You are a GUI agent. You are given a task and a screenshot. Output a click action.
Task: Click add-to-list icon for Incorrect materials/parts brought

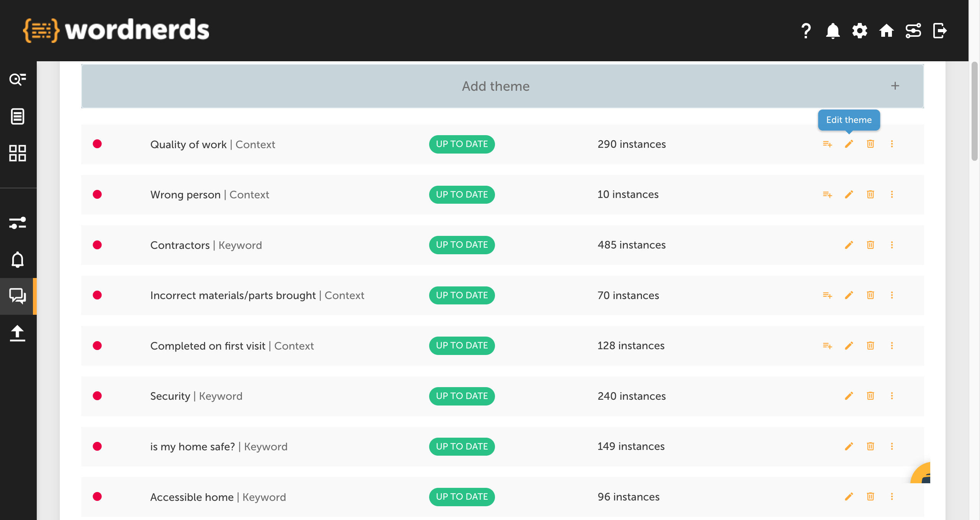pyautogui.click(x=827, y=295)
